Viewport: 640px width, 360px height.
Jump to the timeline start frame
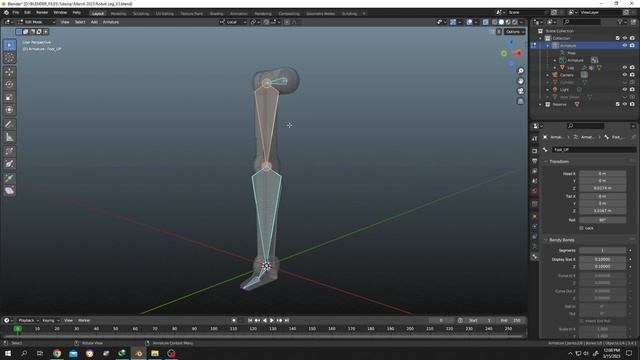click(x=250, y=320)
